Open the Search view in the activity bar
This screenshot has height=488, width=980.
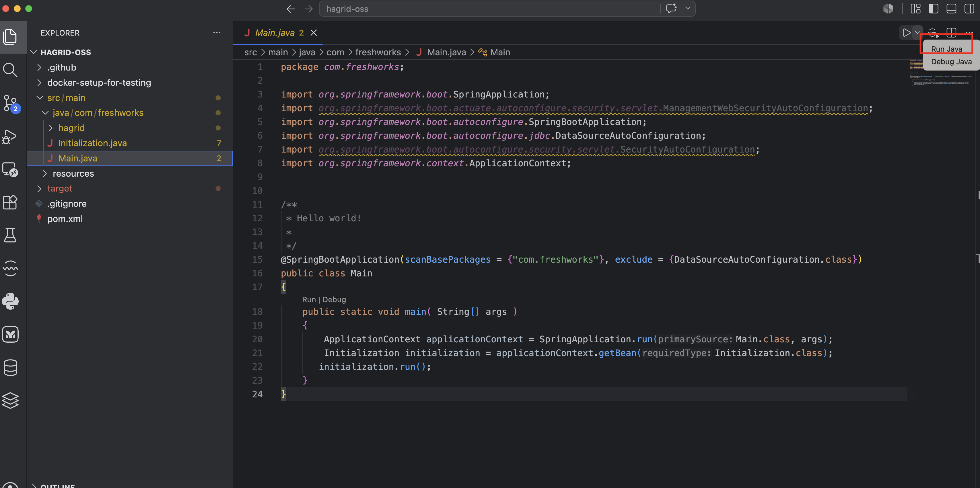coord(10,70)
